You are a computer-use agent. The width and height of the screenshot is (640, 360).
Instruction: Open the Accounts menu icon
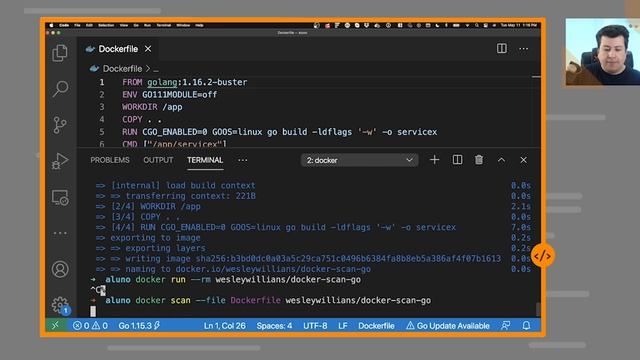[60, 269]
